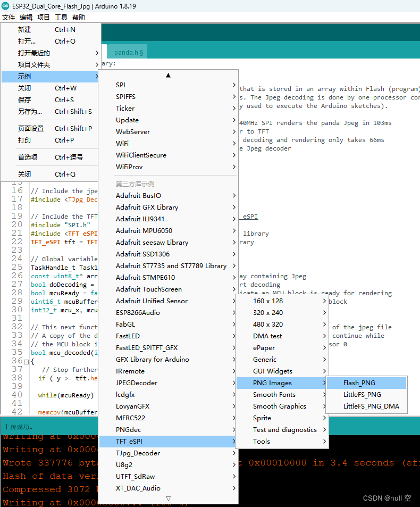Choose 保存 from the file menu
This screenshot has height=507, width=420.
click(x=50, y=100)
